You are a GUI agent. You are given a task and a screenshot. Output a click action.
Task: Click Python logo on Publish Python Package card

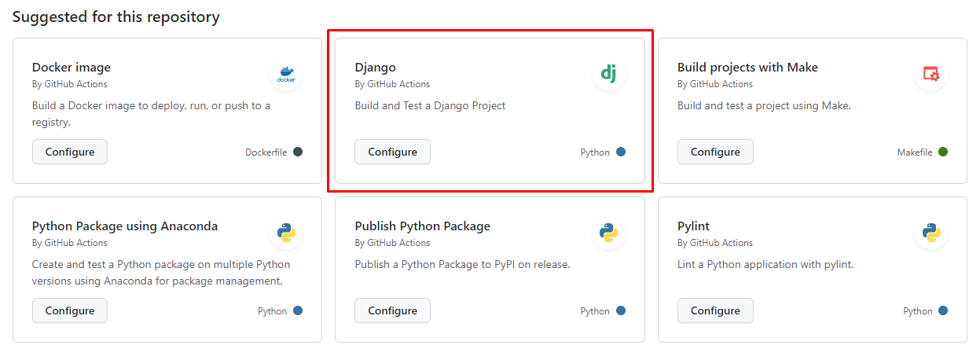608,233
